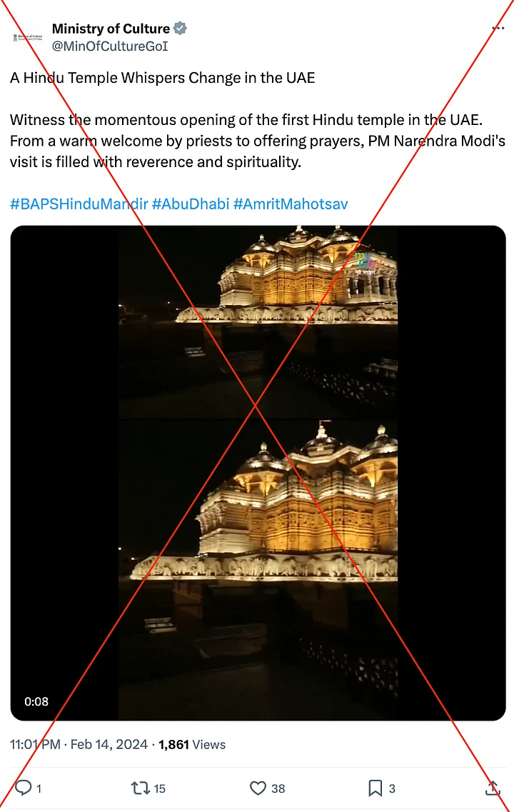The height and width of the screenshot is (812, 514).
Task: Open the share upload icon
Action: (x=493, y=788)
